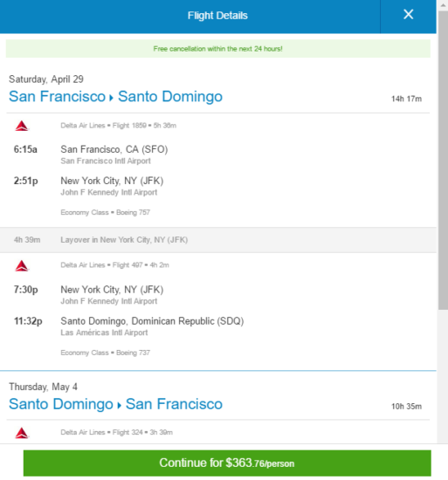Image resolution: width=448 pixels, height=480 pixels.
Task: Continue for $363.76 per person
Action: pos(227,463)
